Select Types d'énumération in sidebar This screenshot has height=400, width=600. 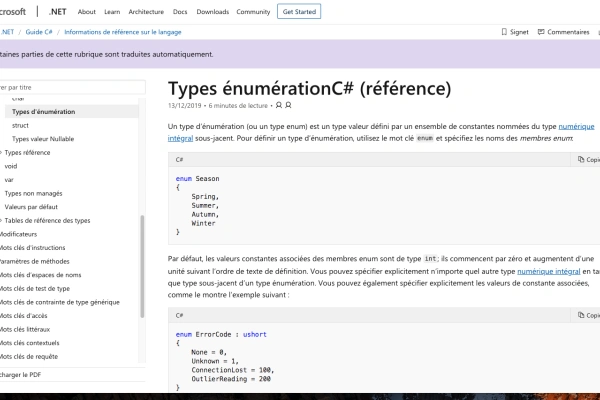coord(43,112)
